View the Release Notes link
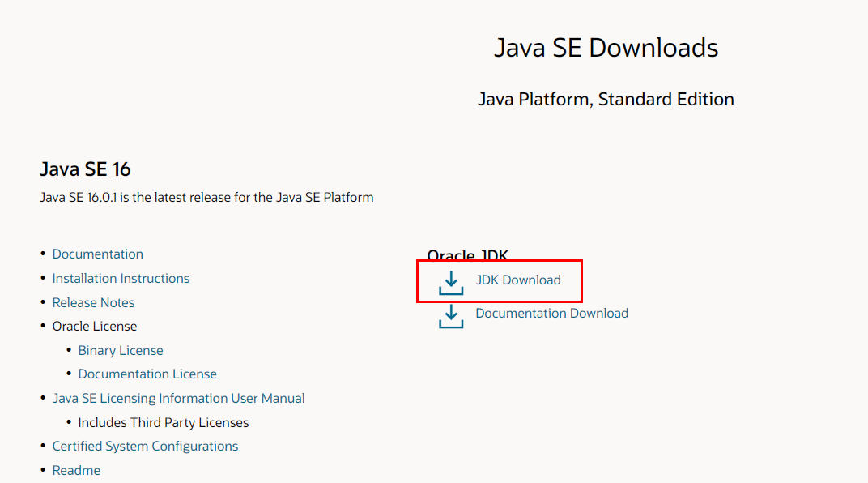Viewport: 868px width, 483px height. click(93, 303)
